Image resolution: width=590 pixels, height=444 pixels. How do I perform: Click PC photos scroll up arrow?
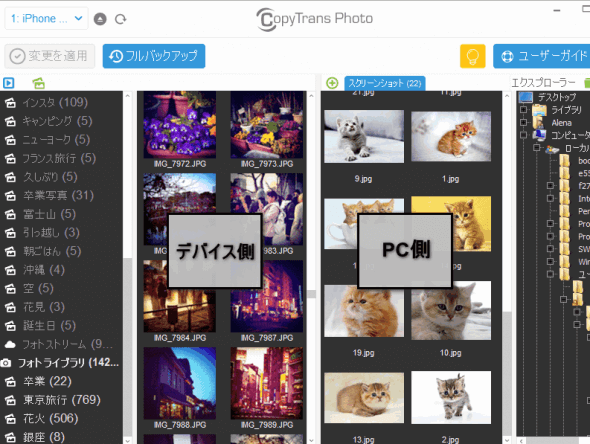point(507,96)
